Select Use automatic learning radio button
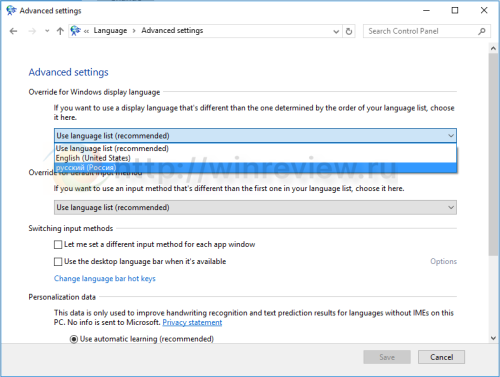Viewport: 500px width, 377px height. [x=74, y=339]
